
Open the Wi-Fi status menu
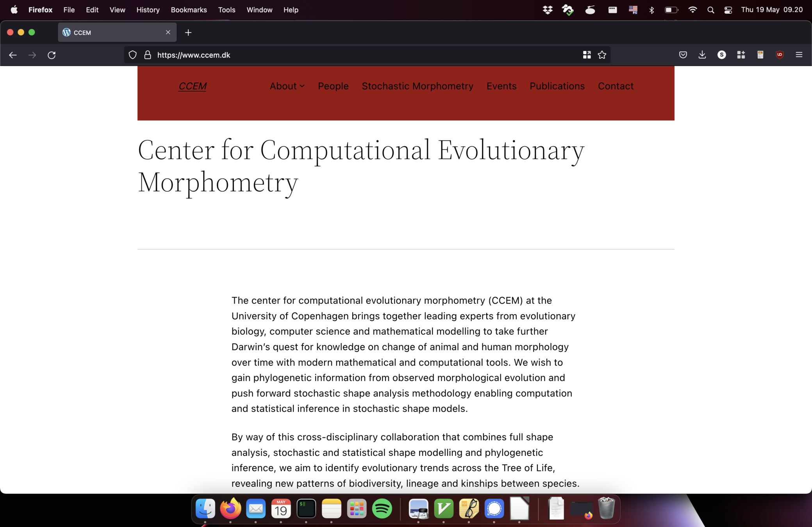[x=692, y=10]
